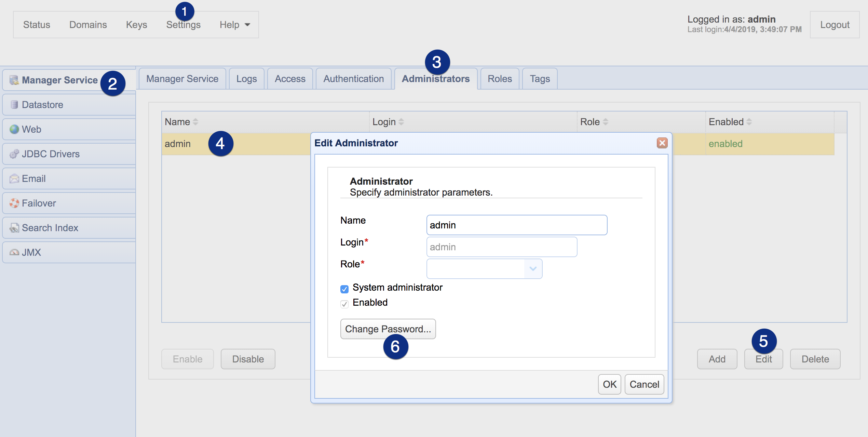Viewport: 868px width, 437px height.
Task: Click Logout in the top right
Action: coord(835,24)
